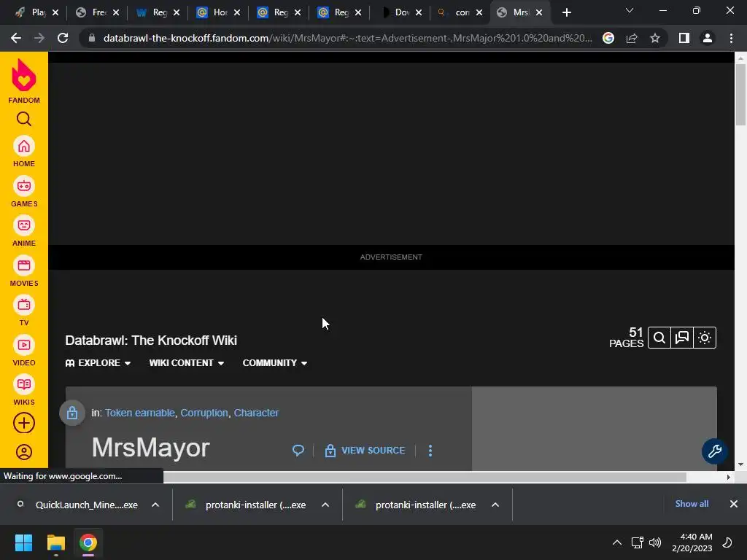
Task: Open volume control in system tray
Action: (655, 542)
